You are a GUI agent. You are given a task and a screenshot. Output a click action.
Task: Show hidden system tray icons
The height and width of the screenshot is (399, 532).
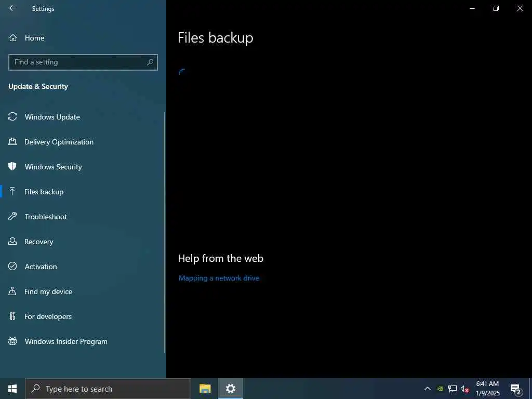[428, 389]
